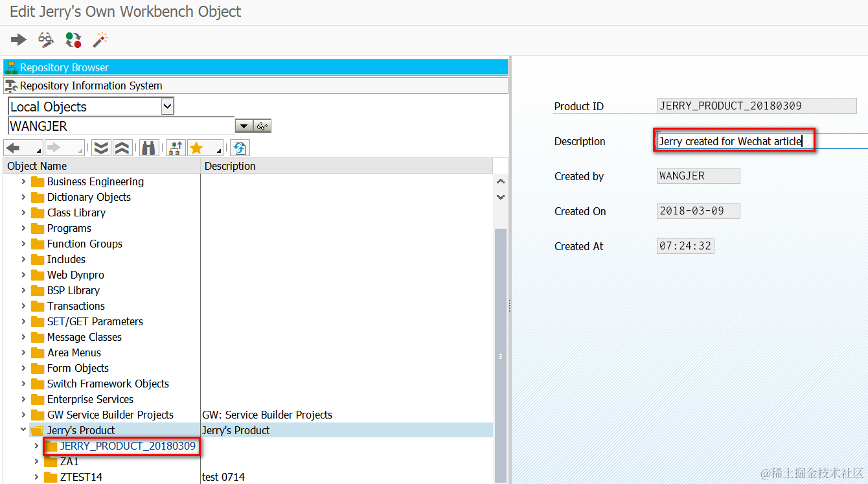Viewport: 868px width, 484px height.
Task: Click the Dictionary Objects folder icon
Action: click(x=38, y=197)
